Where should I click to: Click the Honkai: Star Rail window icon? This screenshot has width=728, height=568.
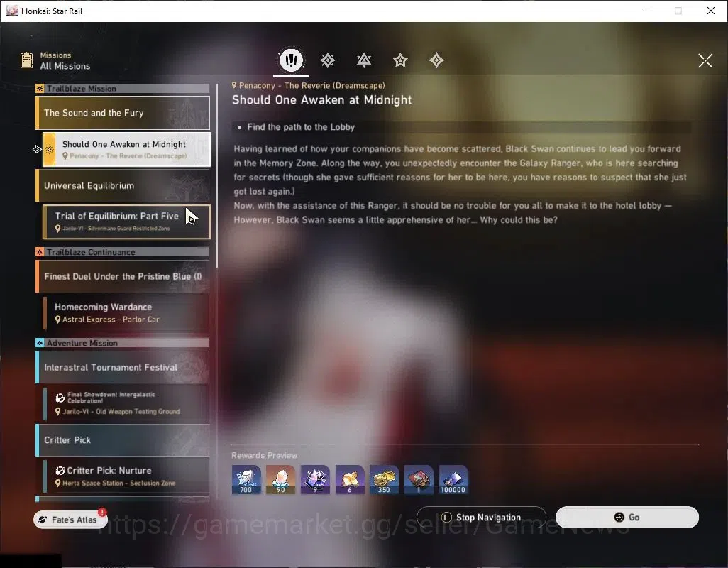(x=12, y=11)
